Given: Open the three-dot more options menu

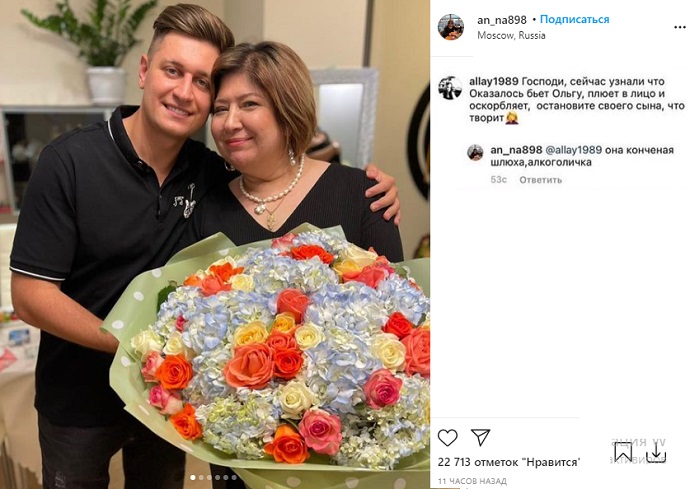Looking at the screenshot, I should click(679, 27).
